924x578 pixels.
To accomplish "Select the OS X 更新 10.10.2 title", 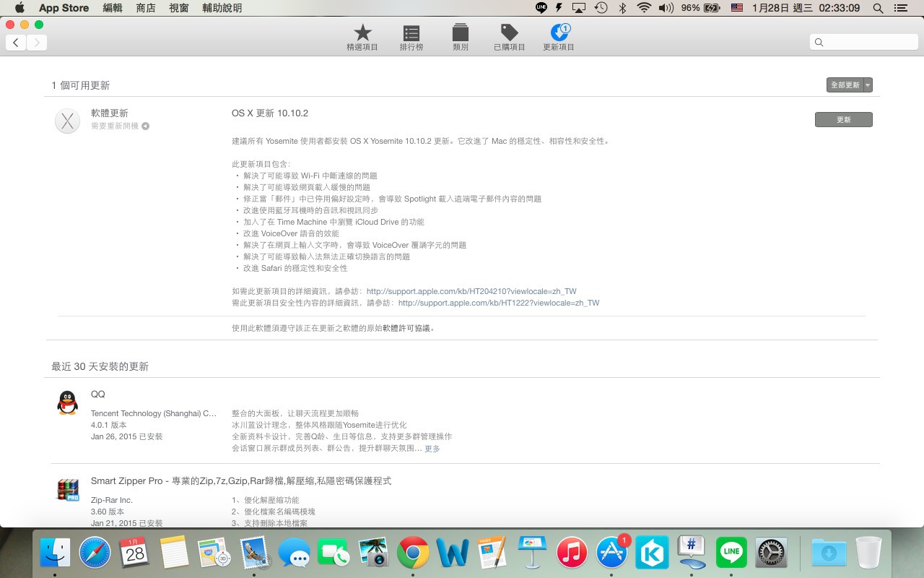I will coord(270,113).
